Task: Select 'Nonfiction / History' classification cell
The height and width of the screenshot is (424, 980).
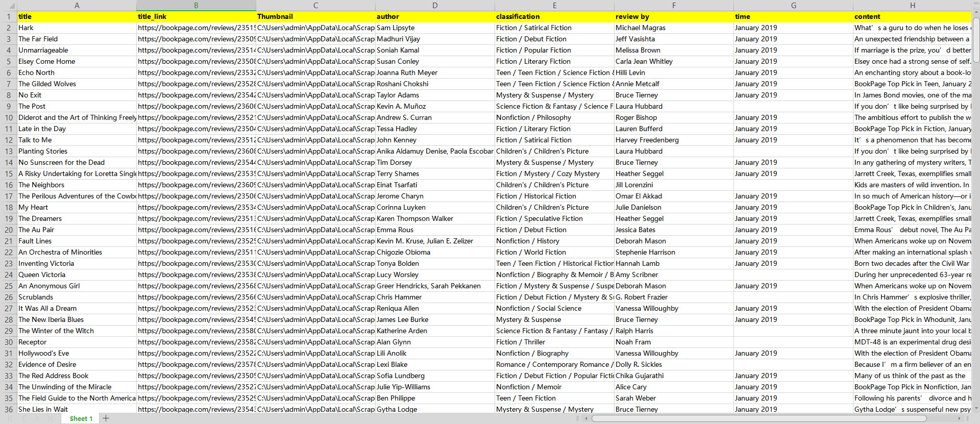Action: (x=555, y=241)
